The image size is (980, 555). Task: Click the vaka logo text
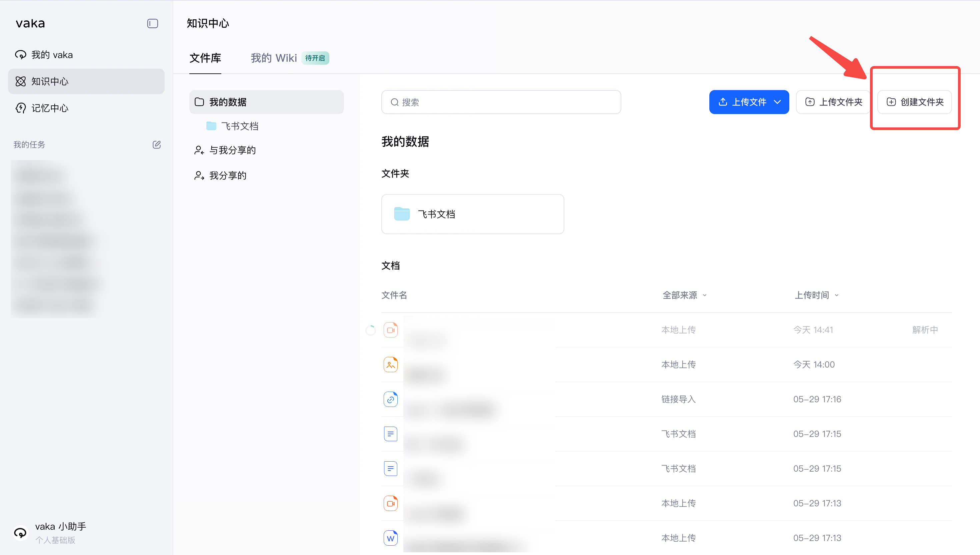coord(30,24)
